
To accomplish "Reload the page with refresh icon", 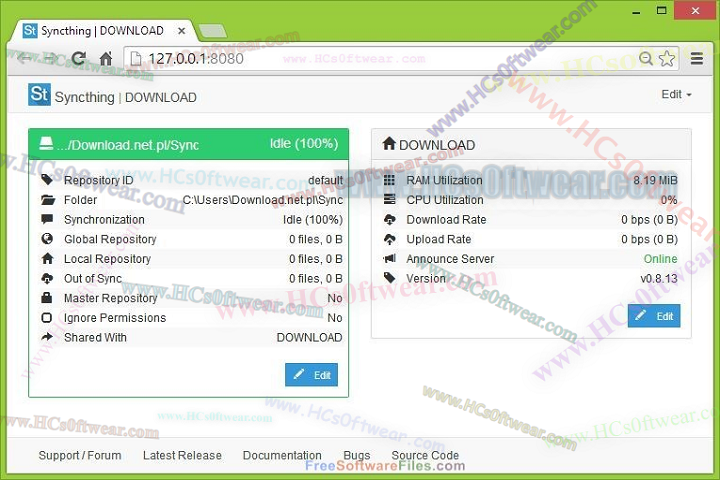I will click(78, 59).
